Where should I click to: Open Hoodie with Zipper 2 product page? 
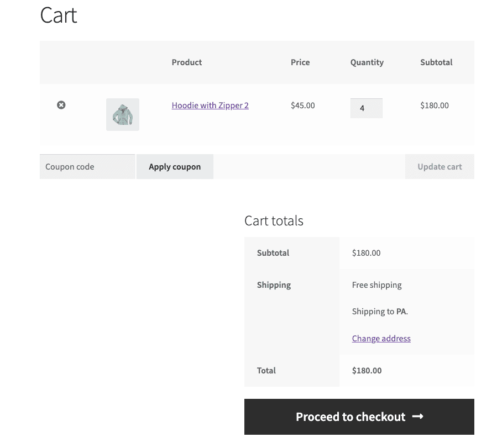210,106
